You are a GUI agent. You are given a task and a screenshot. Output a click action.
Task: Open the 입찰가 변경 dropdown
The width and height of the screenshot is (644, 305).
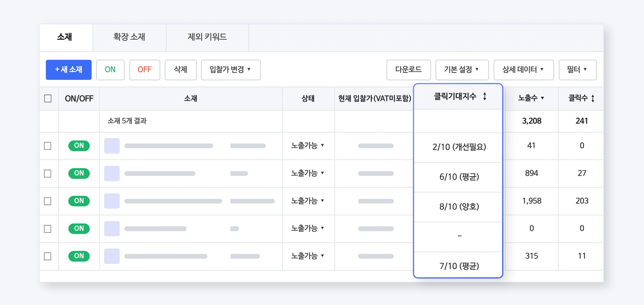231,70
